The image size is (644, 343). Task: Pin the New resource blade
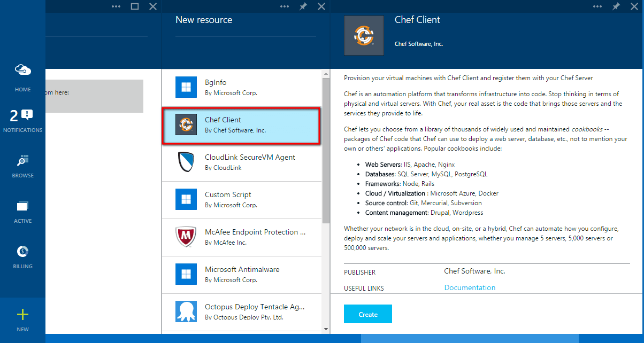tap(303, 6)
